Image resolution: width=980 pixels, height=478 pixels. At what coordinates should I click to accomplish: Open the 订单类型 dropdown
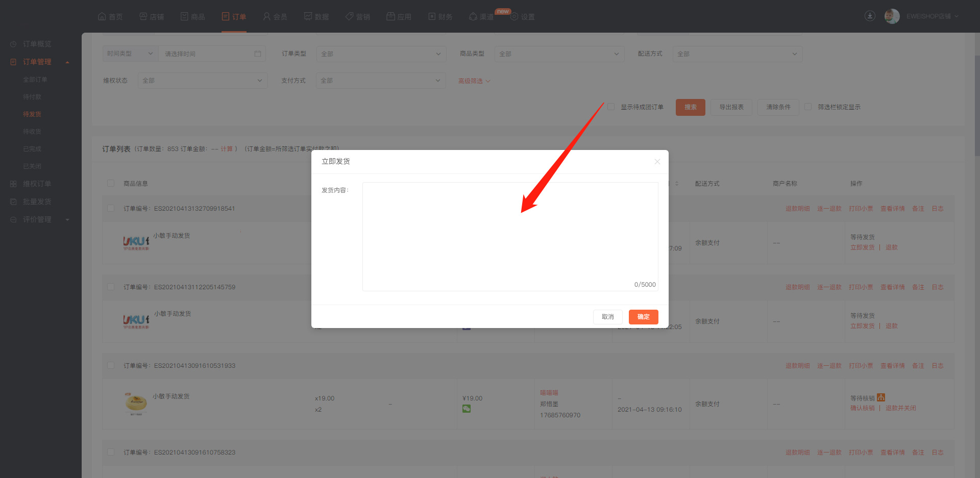pos(381,54)
